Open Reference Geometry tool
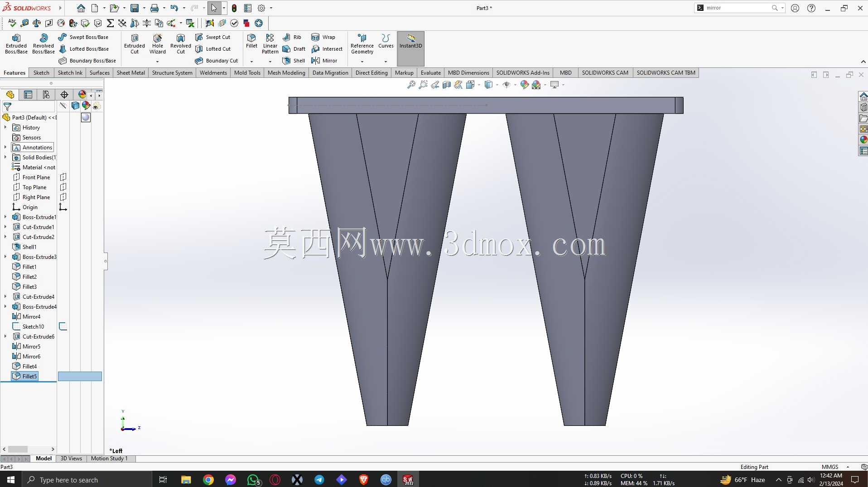 coord(362,44)
